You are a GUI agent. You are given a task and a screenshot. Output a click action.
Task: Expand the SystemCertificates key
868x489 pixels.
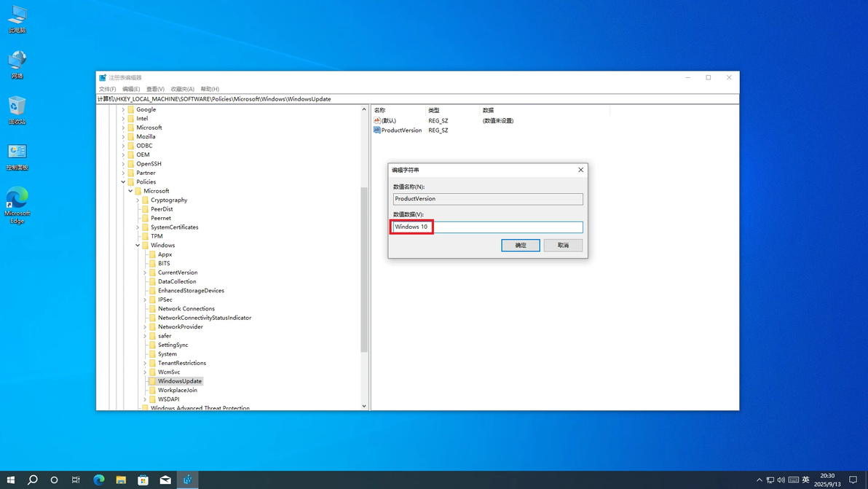(x=138, y=227)
